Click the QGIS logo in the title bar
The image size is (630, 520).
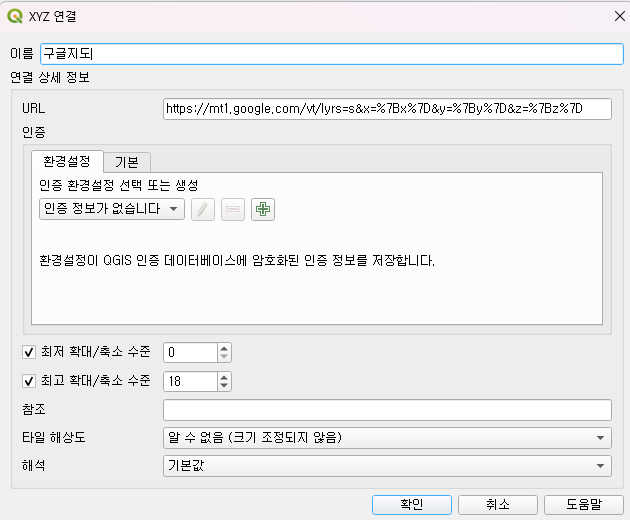click(15, 16)
